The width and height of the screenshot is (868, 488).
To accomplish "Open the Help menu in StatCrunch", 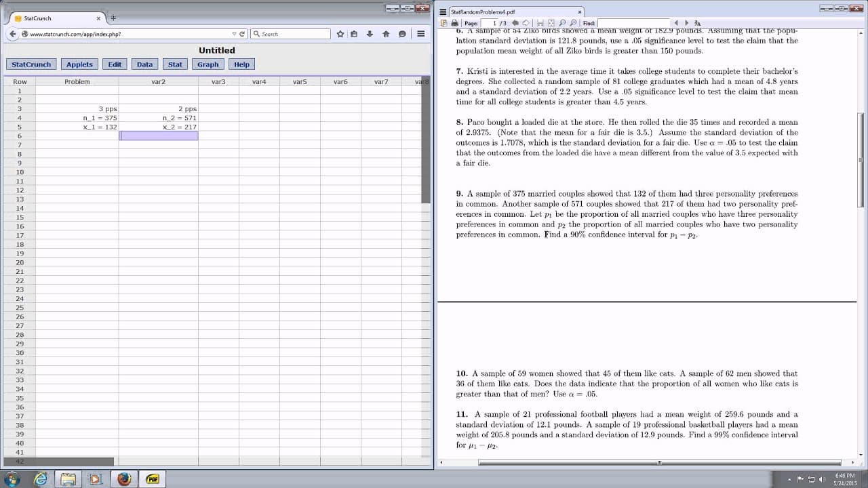I will [241, 64].
